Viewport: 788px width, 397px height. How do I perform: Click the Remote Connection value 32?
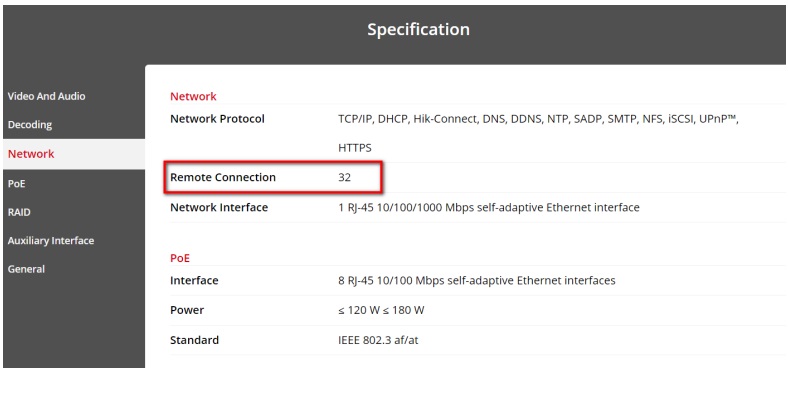[x=344, y=177]
